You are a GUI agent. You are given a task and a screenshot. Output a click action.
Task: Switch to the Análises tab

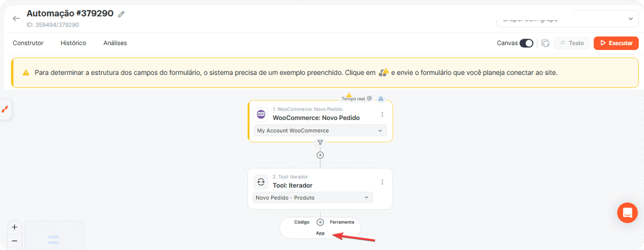115,43
